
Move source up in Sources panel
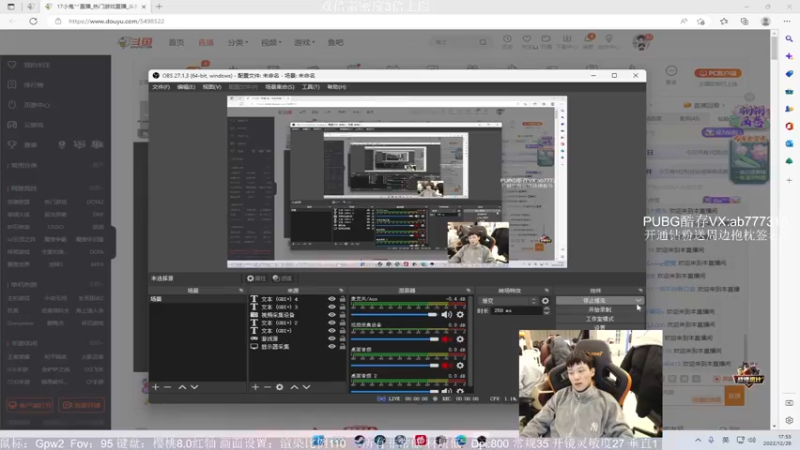(294, 387)
